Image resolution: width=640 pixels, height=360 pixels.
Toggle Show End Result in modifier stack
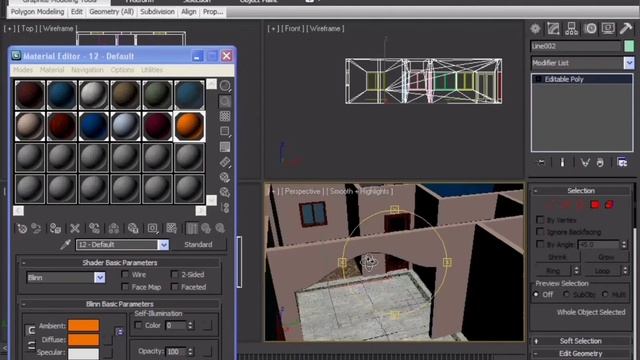coord(562,162)
